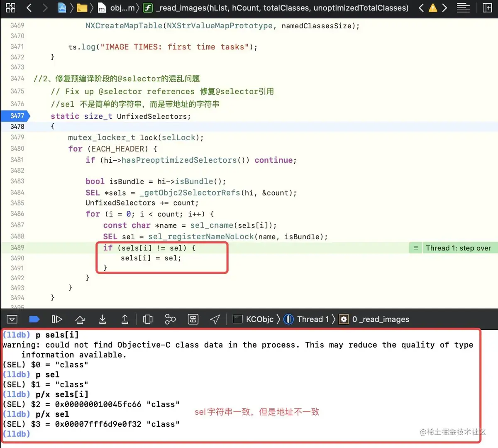
Task: Click the console warning message text
Action: (x=238, y=350)
